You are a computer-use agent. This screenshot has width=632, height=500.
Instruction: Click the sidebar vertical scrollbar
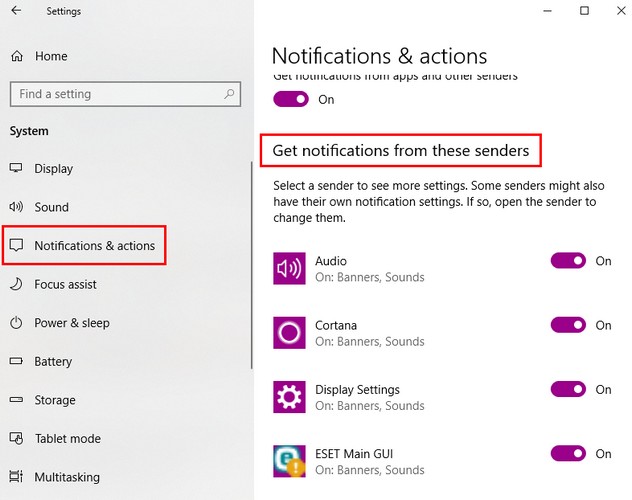[252, 260]
